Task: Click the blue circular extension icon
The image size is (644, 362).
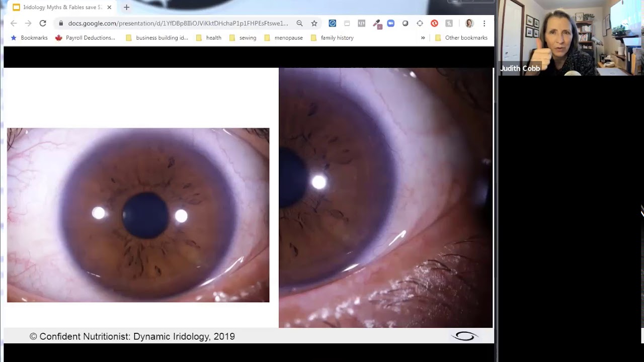Action: (x=333, y=23)
